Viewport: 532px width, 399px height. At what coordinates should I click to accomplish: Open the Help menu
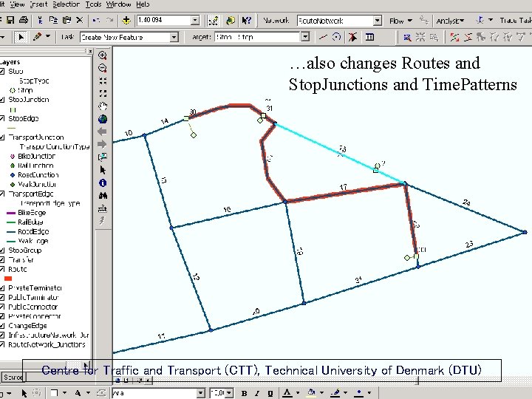pyautogui.click(x=143, y=4)
